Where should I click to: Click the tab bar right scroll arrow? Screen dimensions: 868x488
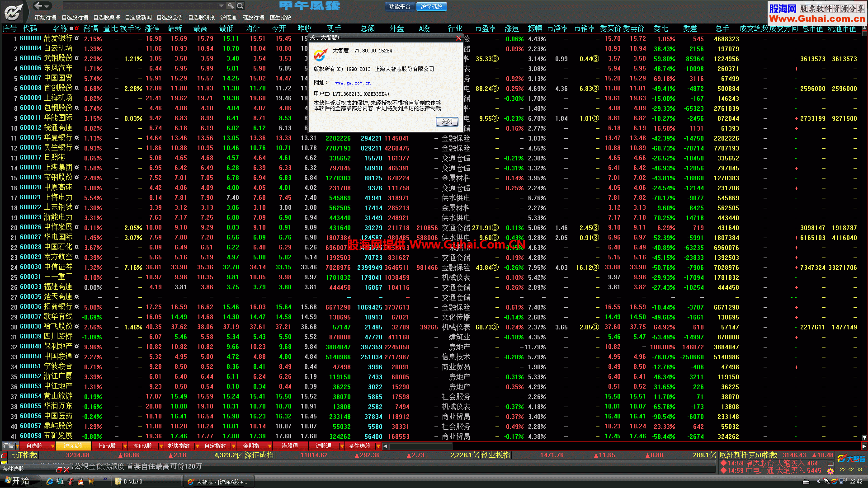[x=864, y=446]
